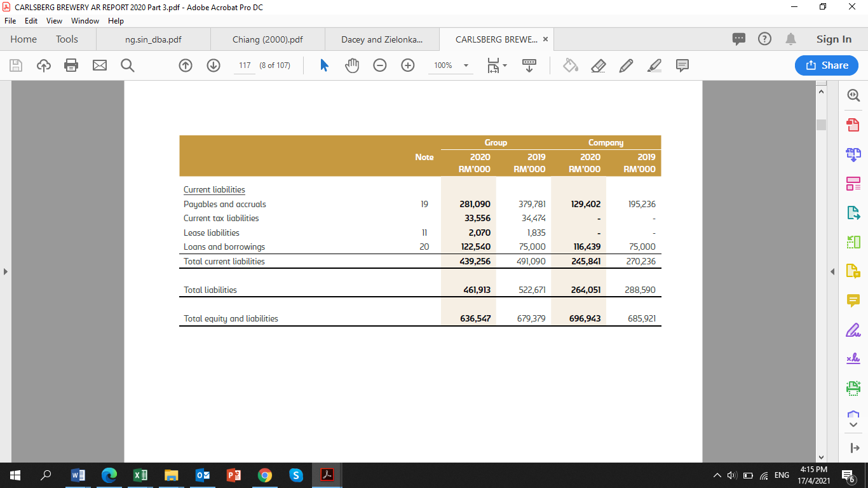Go to previous page arrow icon
Viewport: 868px width, 488px height.
click(186, 65)
